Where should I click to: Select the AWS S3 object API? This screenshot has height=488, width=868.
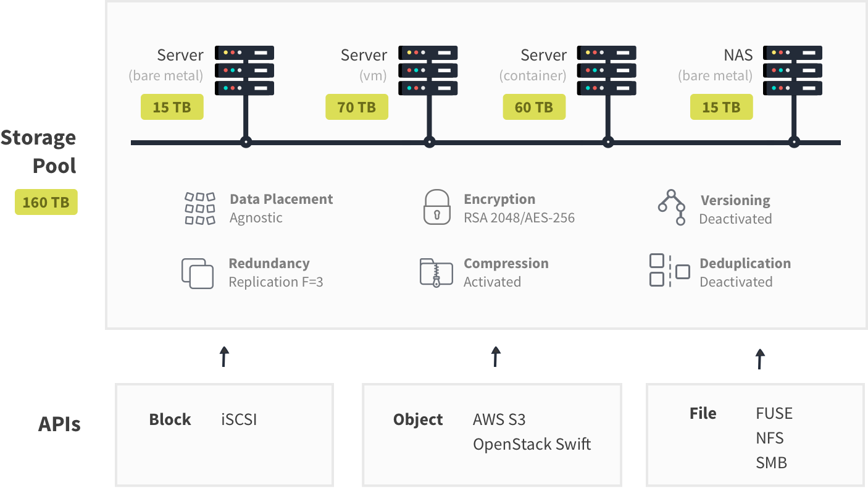click(x=499, y=420)
